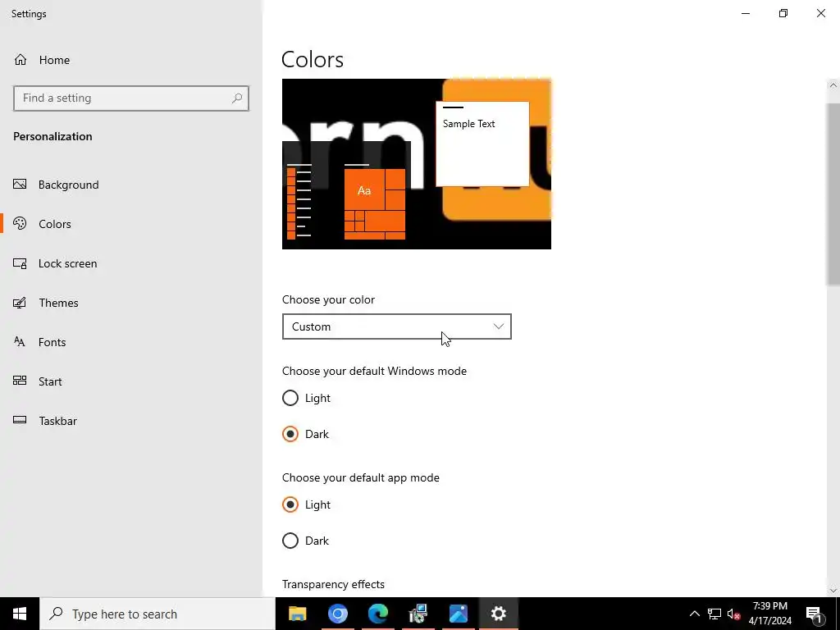Image resolution: width=840 pixels, height=630 pixels.
Task: Click the color preview thumbnail image
Action: pyautogui.click(x=416, y=164)
